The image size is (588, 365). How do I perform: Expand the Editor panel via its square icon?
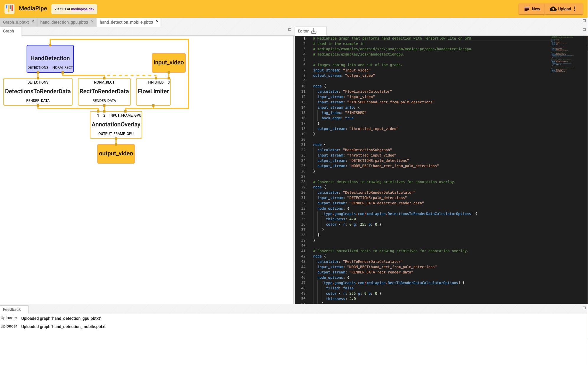[x=584, y=30]
